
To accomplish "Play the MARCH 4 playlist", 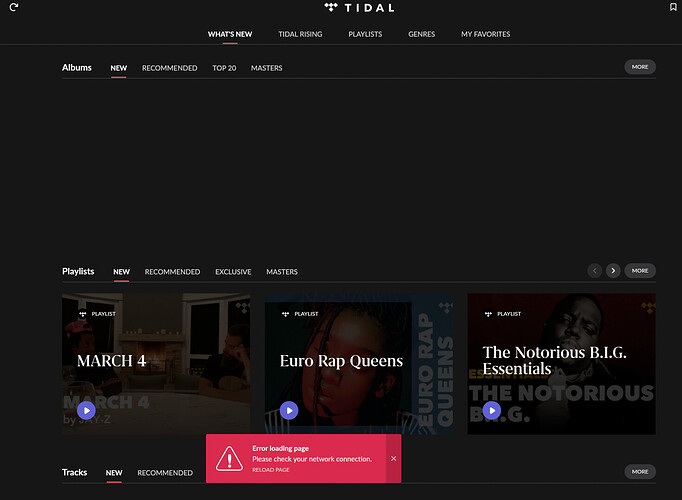I will pos(86,410).
